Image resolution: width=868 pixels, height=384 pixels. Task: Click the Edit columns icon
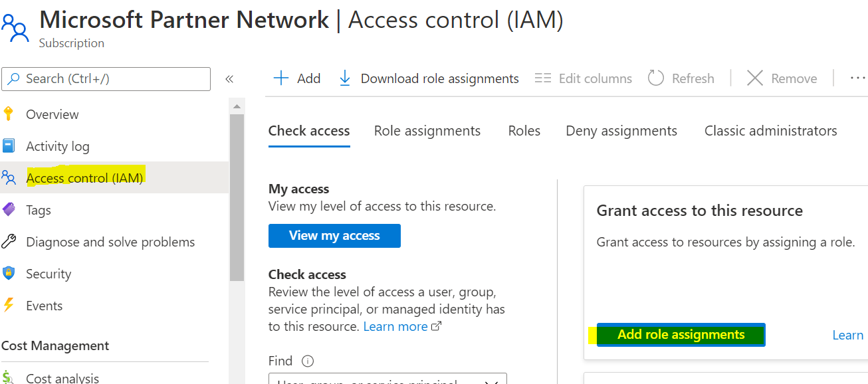tap(543, 78)
